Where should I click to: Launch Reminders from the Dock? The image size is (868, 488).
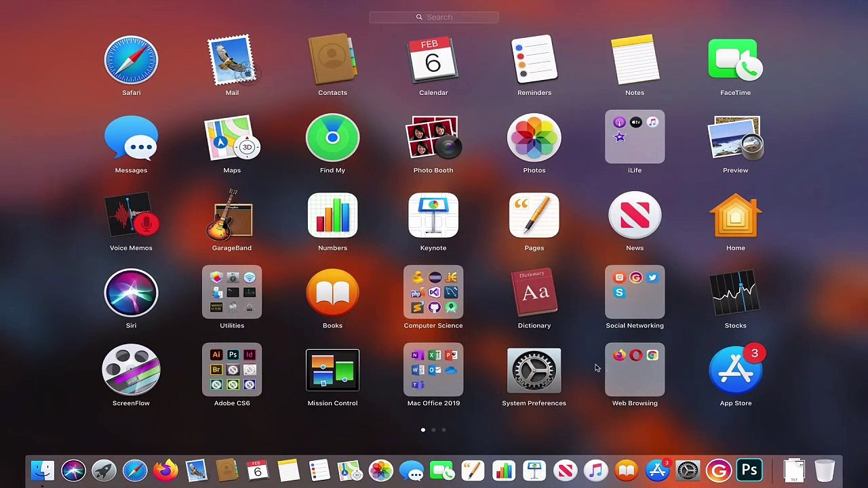coord(319,470)
